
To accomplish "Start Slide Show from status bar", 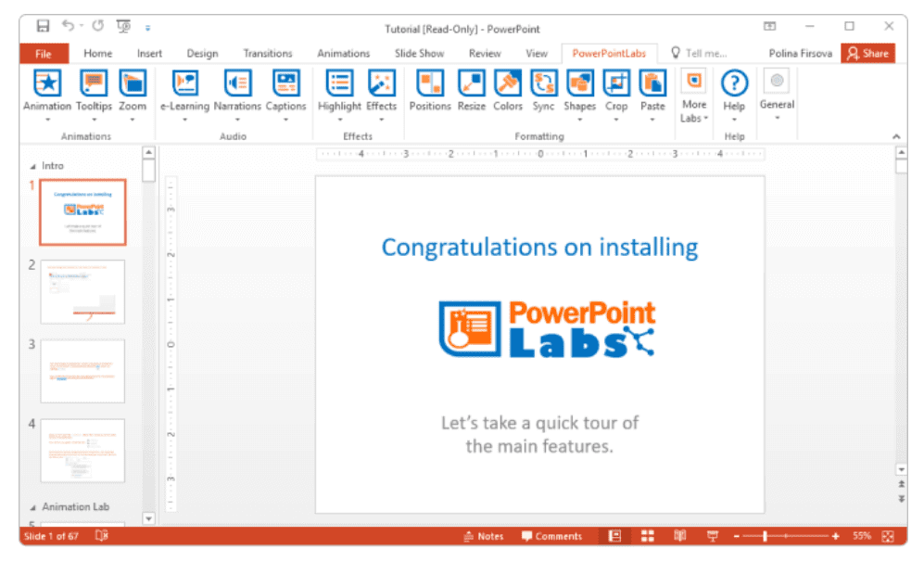I will 713,535.
